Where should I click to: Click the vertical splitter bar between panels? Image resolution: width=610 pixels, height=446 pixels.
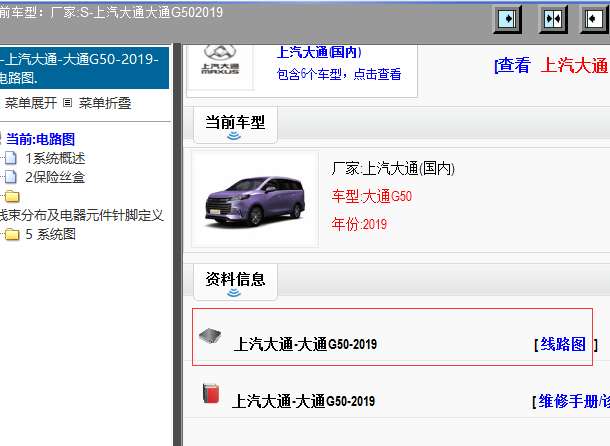pos(177,244)
